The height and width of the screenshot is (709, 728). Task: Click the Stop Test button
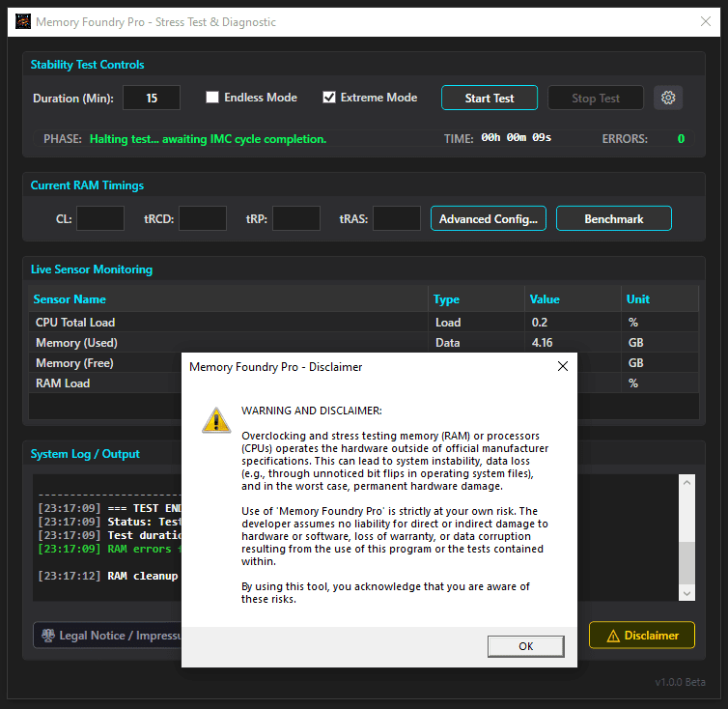(x=596, y=98)
